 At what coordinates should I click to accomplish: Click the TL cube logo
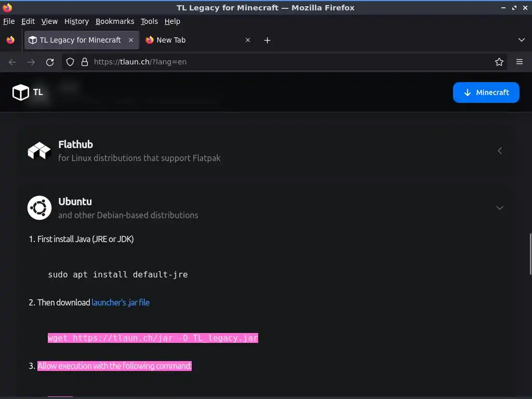[x=21, y=92]
